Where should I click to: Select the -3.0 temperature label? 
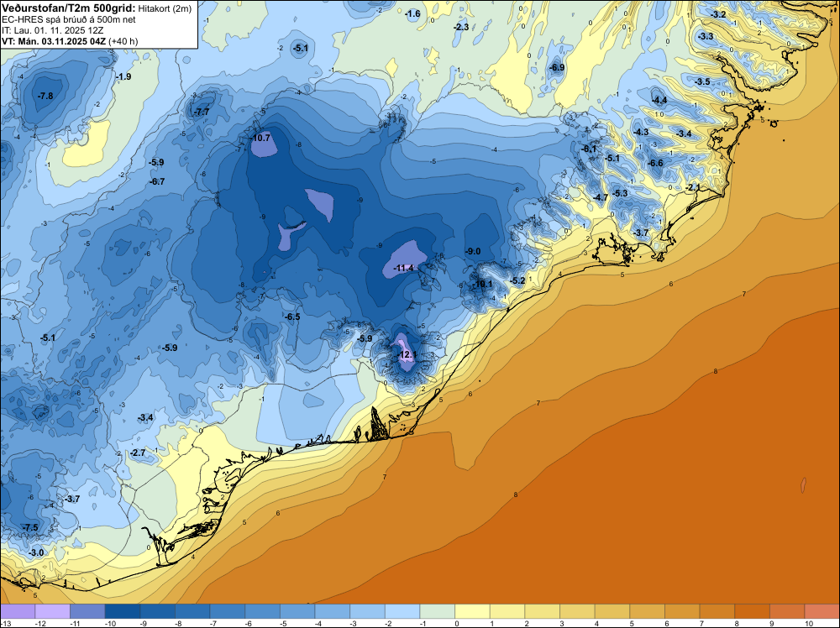pos(36,552)
